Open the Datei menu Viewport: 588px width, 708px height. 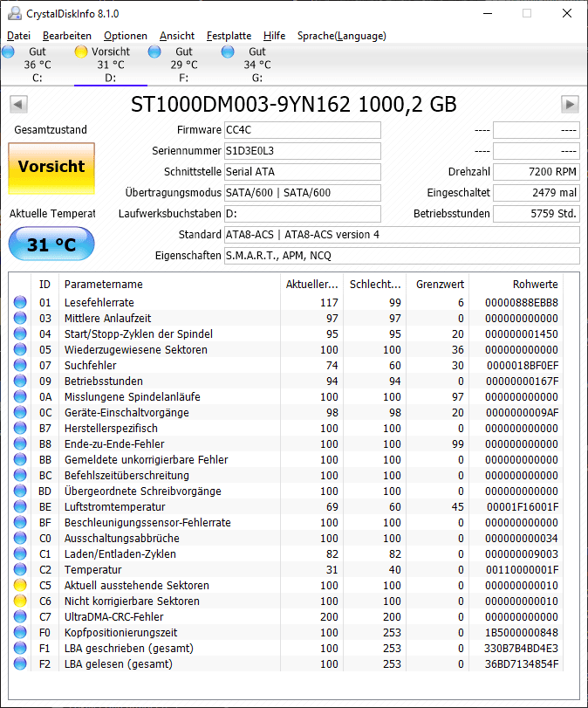19,36
